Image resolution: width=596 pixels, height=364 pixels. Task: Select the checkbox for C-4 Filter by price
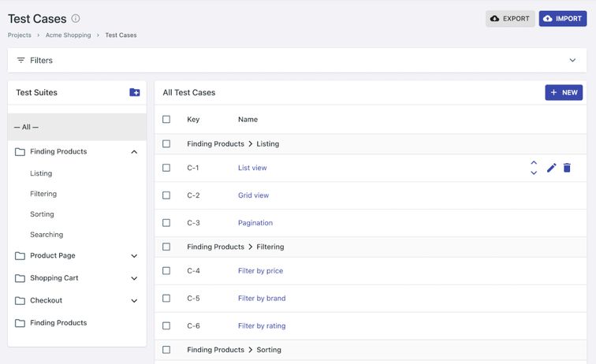pyautogui.click(x=166, y=270)
